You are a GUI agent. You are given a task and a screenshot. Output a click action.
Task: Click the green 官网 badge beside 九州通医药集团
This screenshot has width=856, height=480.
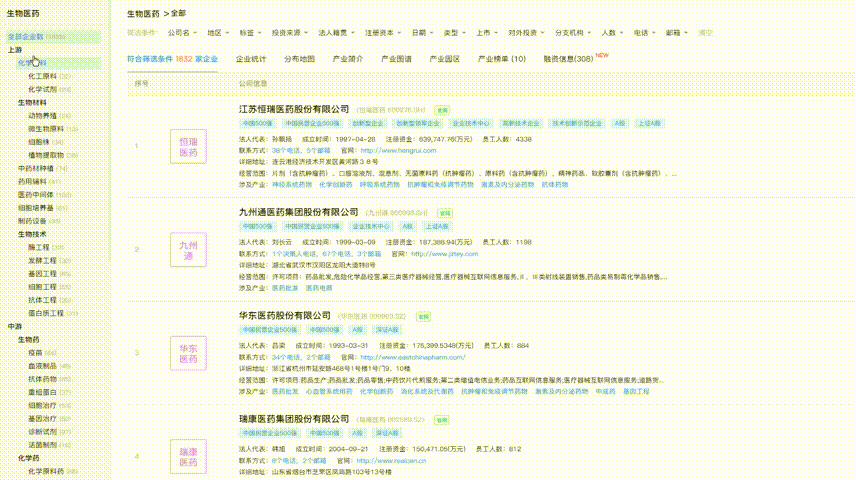pos(446,213)
